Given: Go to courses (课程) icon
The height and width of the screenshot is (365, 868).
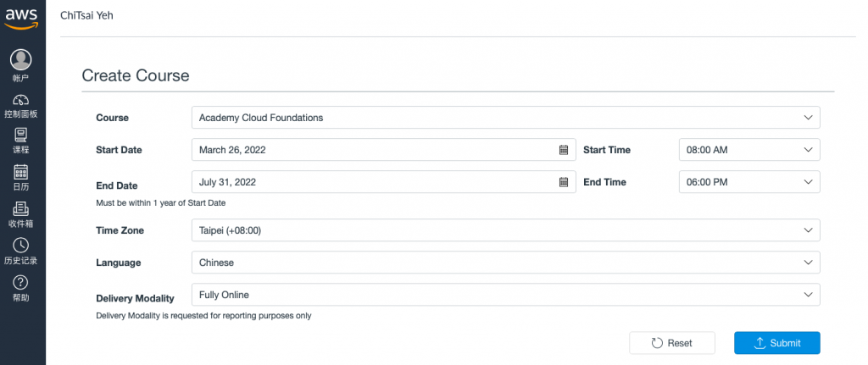Looking at the screenshot, I should 21,135.
